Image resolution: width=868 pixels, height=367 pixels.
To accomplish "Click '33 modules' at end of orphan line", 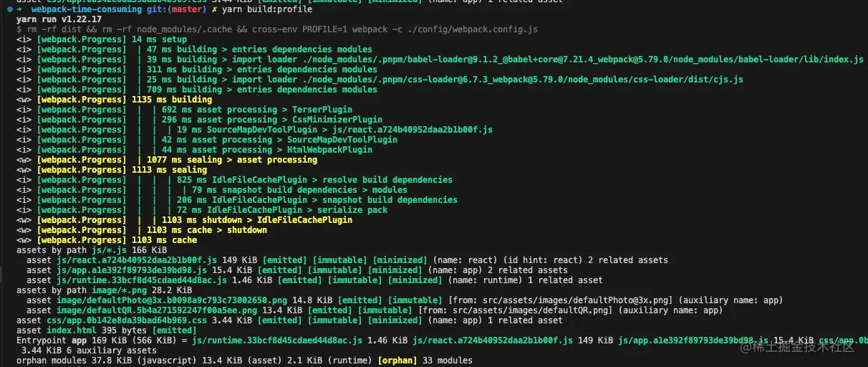I will click(448, 361).
